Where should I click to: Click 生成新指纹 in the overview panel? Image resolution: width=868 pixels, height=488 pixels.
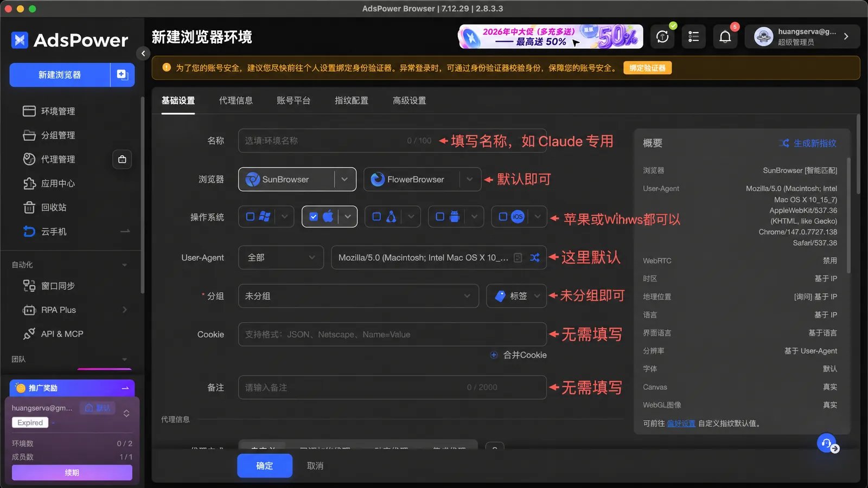click(x=808, y=143)
